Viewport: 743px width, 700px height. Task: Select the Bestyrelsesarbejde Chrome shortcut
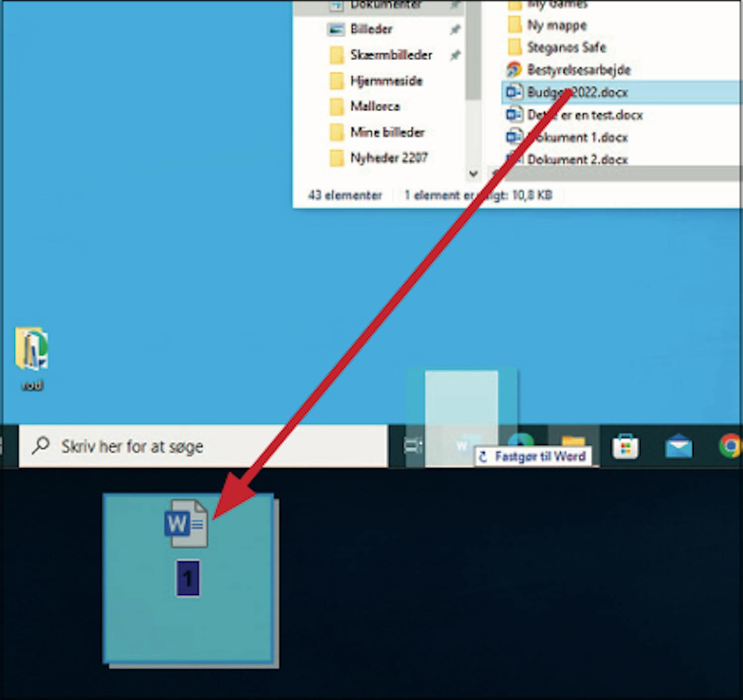569,69
